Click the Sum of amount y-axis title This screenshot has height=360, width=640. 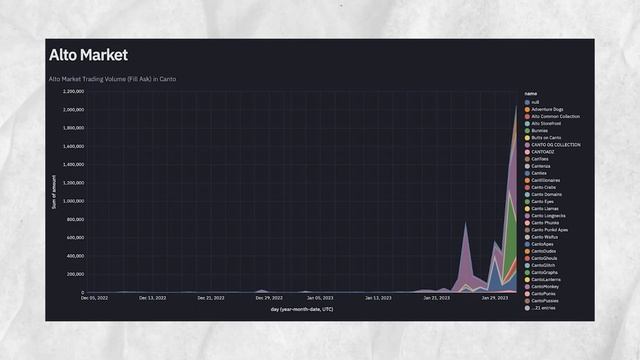(x=54, y=192)
